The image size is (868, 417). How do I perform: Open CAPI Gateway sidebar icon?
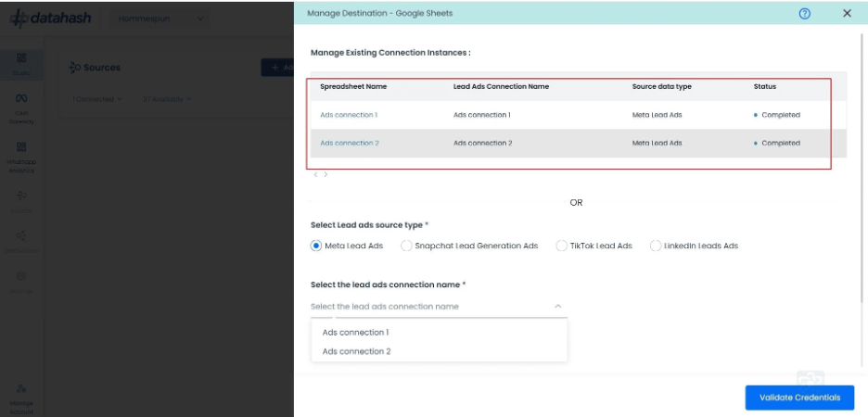click(x=21, y=108)
